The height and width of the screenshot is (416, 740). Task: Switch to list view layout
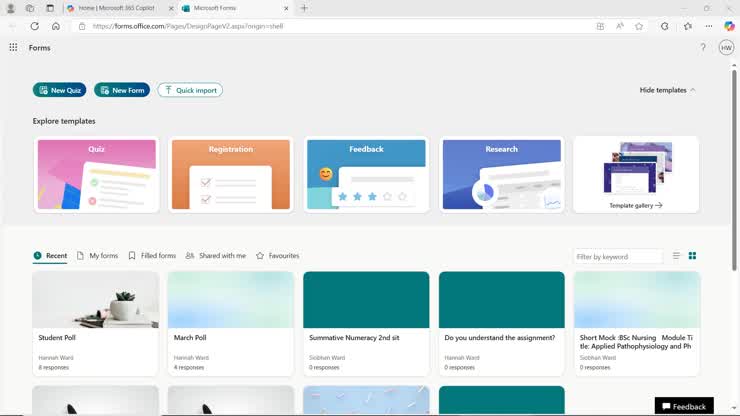coord(676,255)
